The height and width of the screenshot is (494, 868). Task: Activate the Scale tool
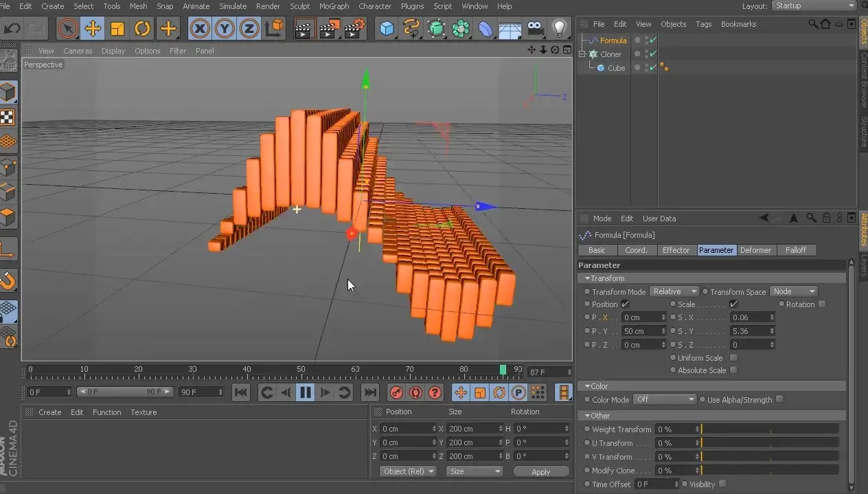[x=117, y=28]
